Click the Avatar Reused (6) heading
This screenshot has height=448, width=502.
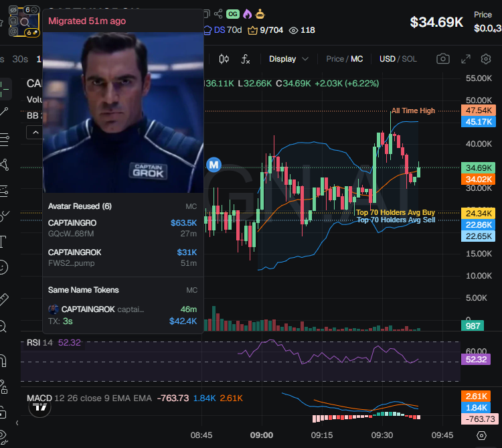pyautogui.click(x=80, y=206)
